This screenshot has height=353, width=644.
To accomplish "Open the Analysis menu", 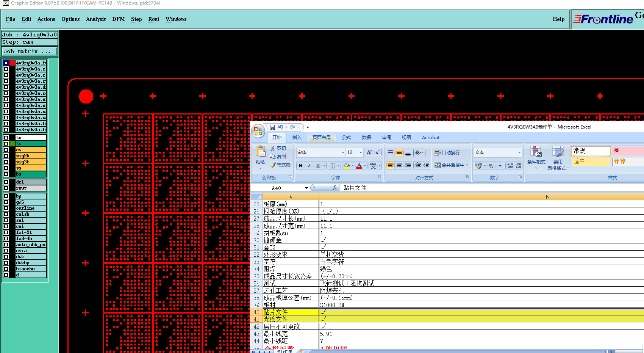I will point(96,19).
